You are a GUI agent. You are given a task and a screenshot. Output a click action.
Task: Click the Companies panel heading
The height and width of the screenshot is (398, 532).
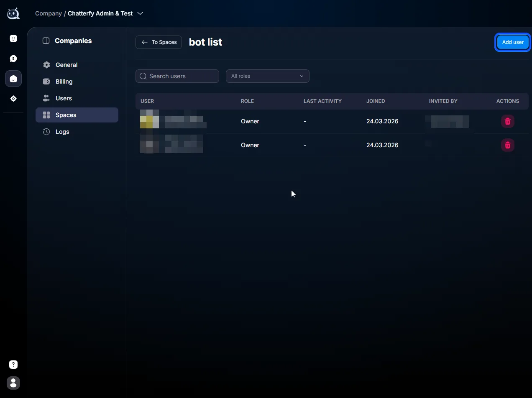tap(73, 41)
